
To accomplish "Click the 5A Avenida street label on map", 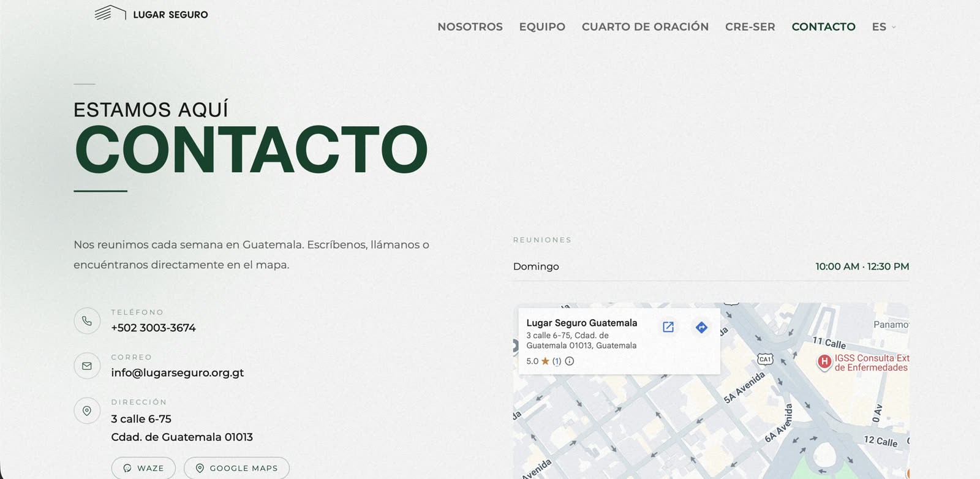I will click(744, 387).
